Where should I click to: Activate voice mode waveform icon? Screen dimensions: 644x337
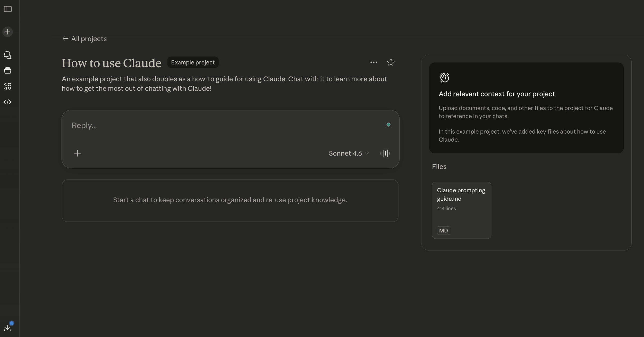[384, 153]
